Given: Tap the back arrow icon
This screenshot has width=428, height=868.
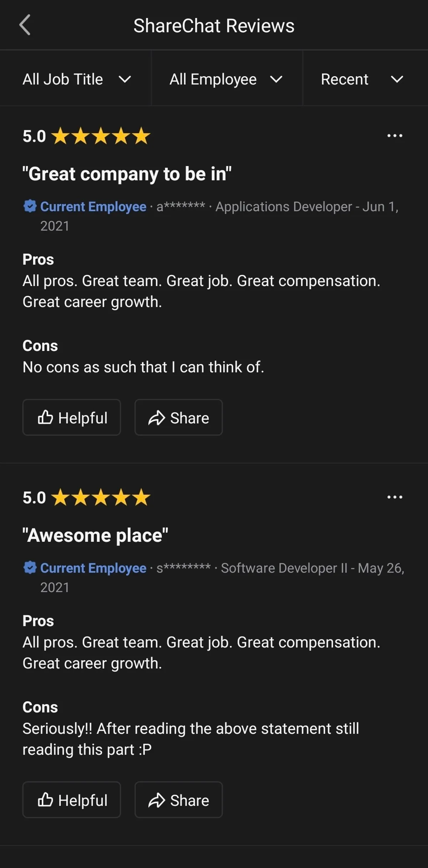Looking at the screenshot, I should coord(25,25).
